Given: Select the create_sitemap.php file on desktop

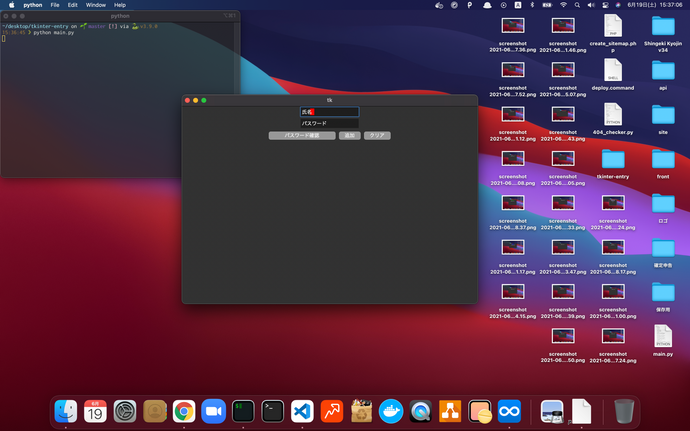Looking at the screenshot, I should [x=613, y=33].
